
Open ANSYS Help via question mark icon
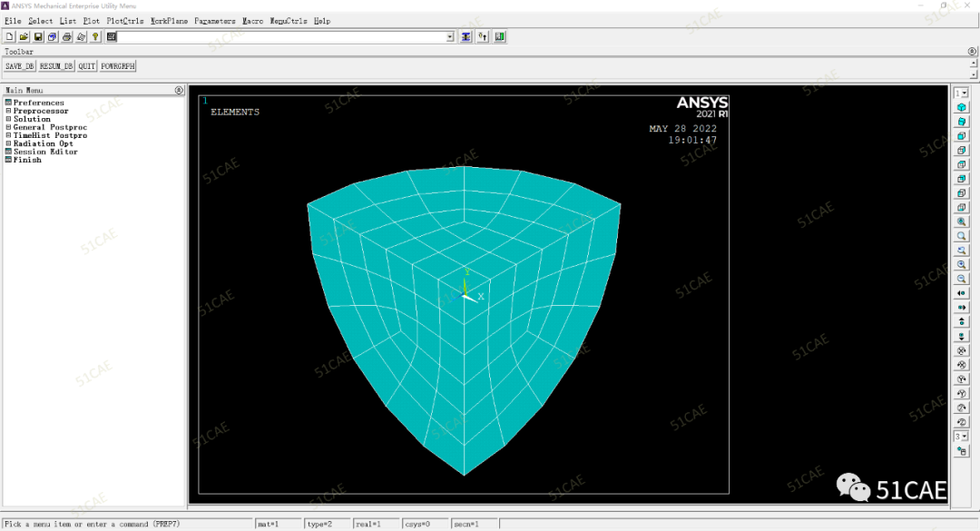point(95,36)
